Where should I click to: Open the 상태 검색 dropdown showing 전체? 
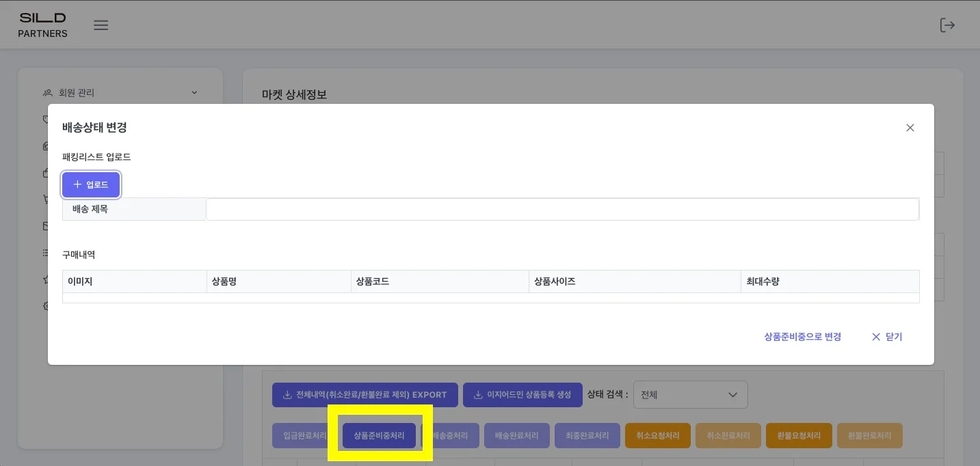pyautogui.click(x=690, y=394)
